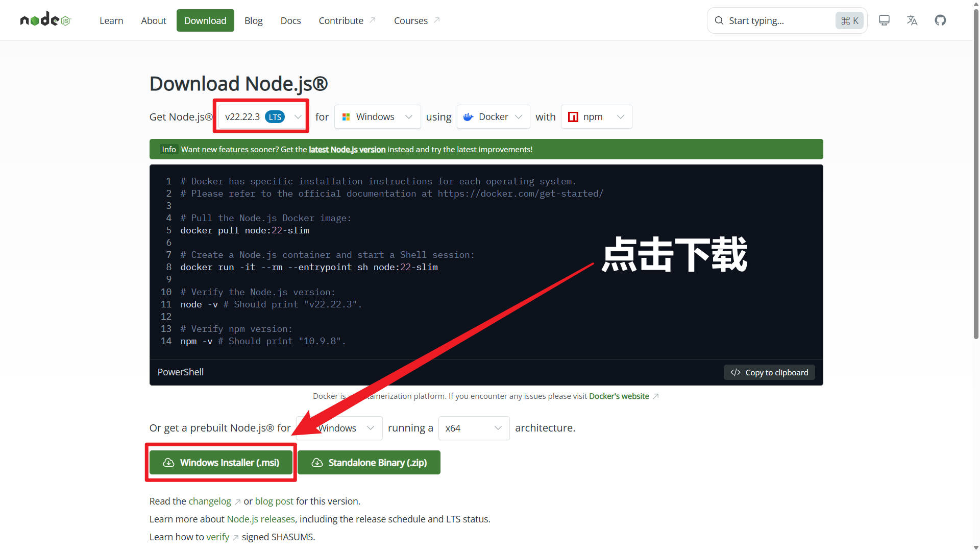This screenshot has width=980, height=551.
Task: Click the scrollbar up arrow
Action: click(x=976, y=4)
